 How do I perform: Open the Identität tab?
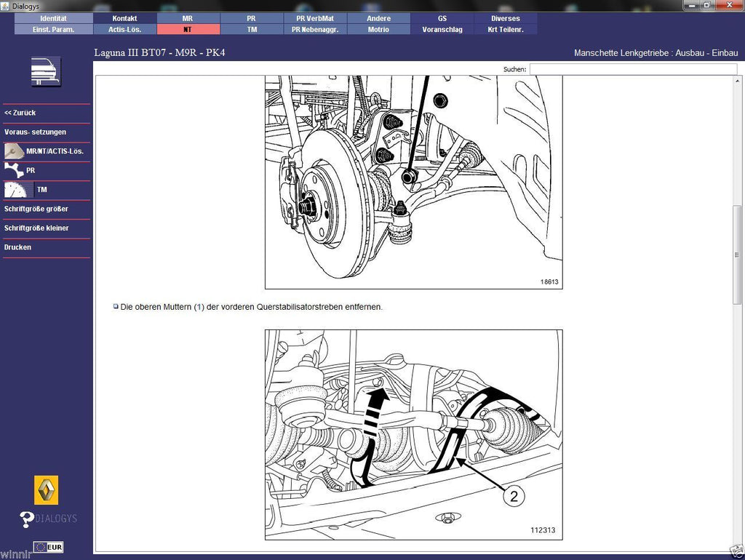tap(54, 18)
